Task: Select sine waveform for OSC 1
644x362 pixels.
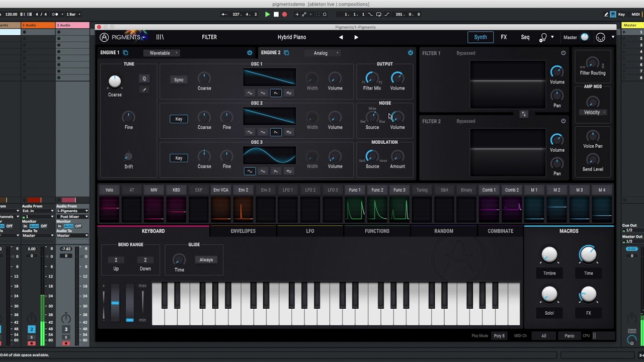Action: (x=250, y=93)
